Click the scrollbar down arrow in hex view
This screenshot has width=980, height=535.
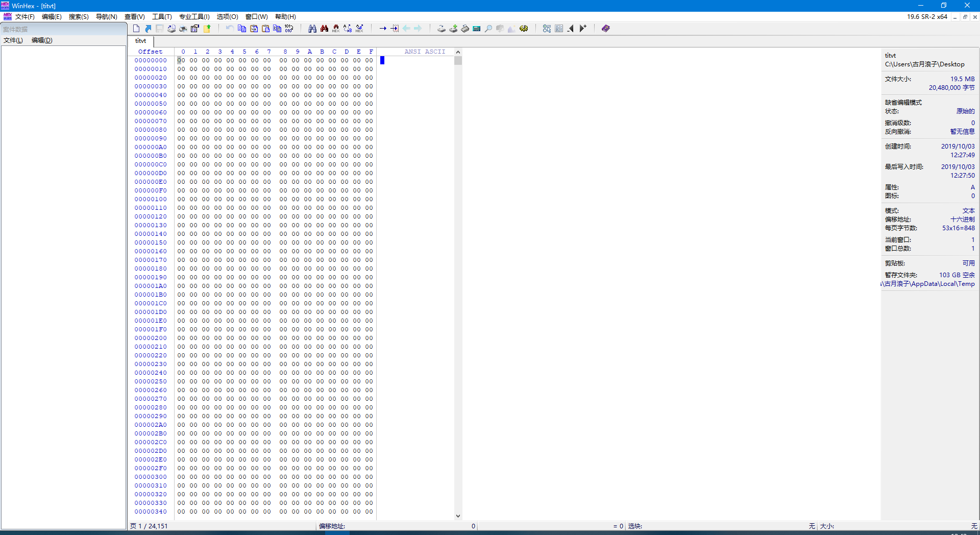click(458, 516)
